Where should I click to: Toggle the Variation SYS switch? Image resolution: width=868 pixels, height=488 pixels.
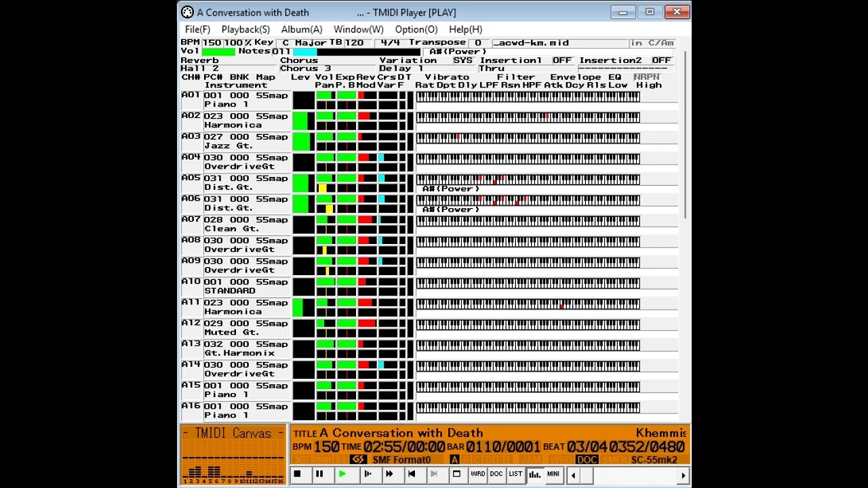coord(462,60)
